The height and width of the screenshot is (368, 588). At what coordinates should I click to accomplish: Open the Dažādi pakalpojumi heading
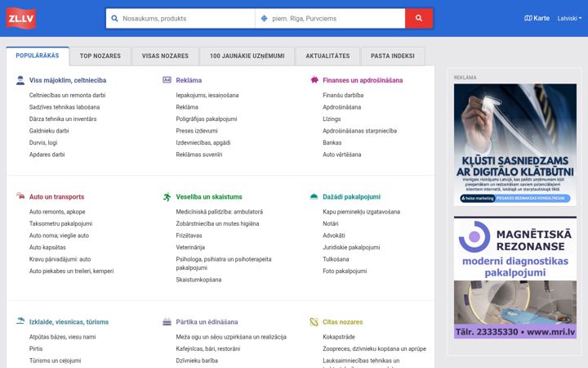tap(351, 197)
